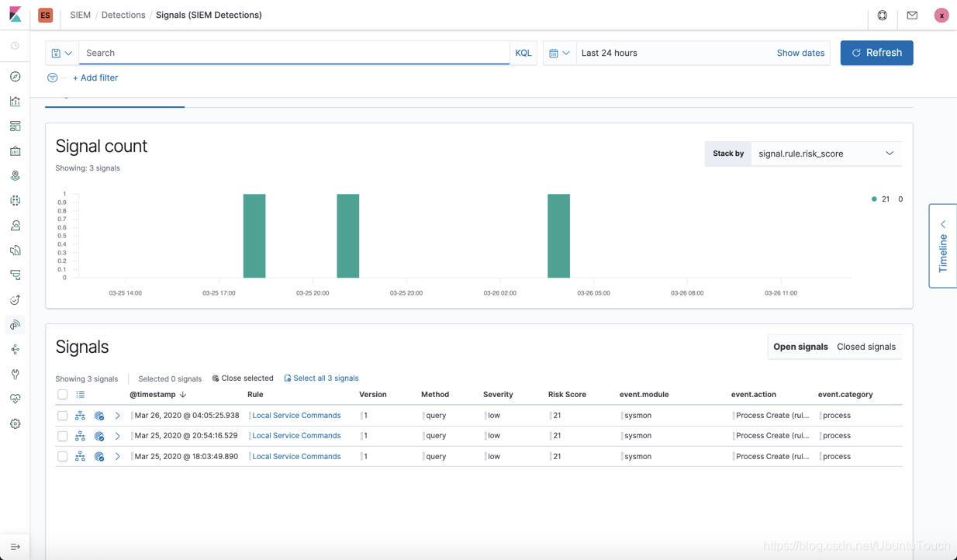Open Logs from the sidebar
The width and height of the screenshot is (957, 560).
15,251
